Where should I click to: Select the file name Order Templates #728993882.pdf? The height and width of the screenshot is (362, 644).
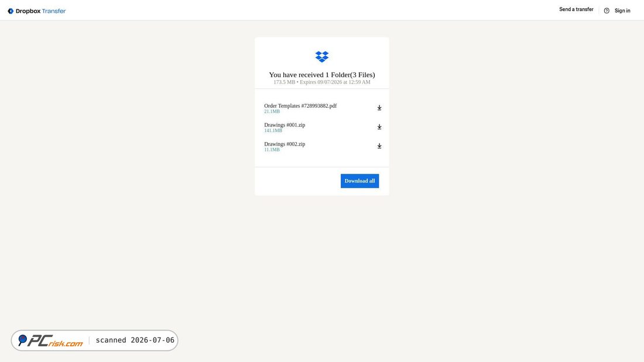[x=300, y=106]
